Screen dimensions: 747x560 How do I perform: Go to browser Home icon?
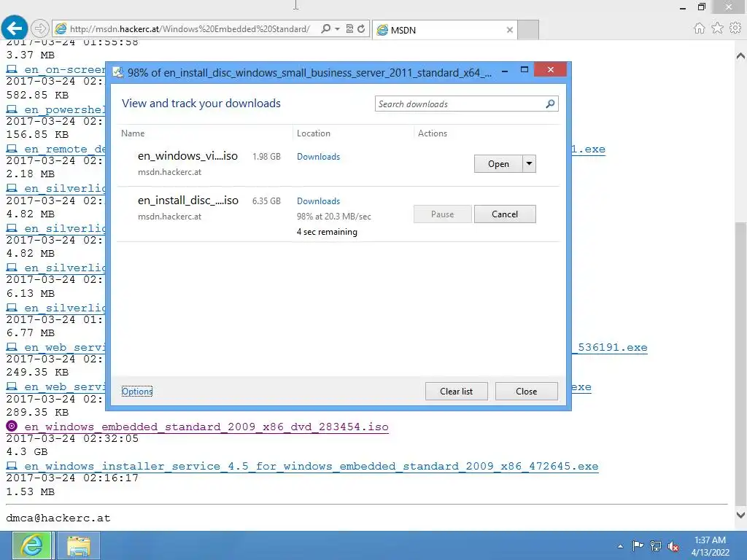[699, 28]
